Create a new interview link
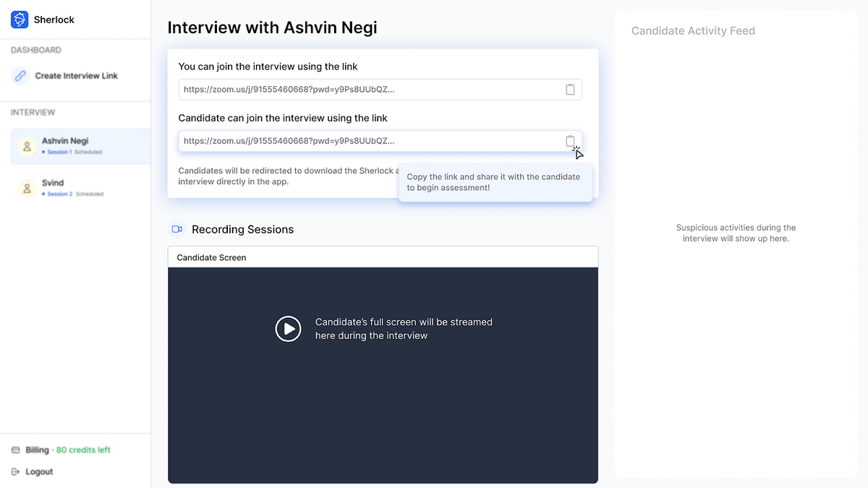This screenshot has width=868, height=488. point(75,74)
